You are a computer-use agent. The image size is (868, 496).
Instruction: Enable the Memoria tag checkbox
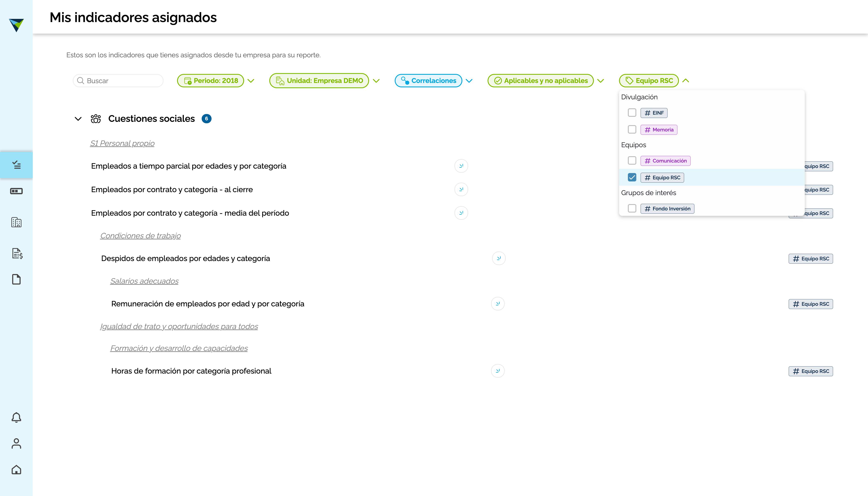click(x=632, y=129)
